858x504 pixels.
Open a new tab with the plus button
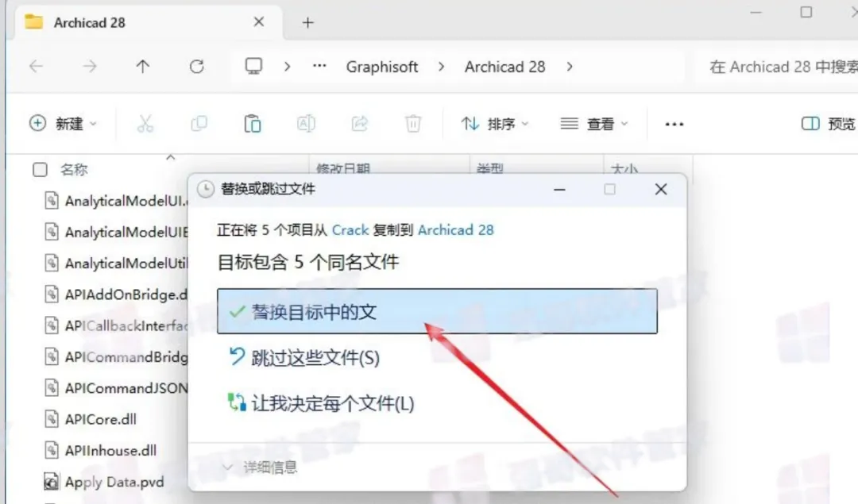(308, 22)
